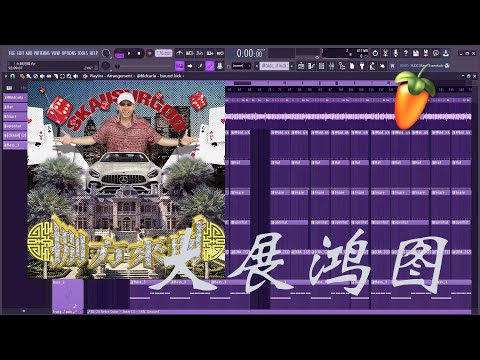480x360 pixels.
Task: Open the pattern selector dropdown
Action: (274, 66)
